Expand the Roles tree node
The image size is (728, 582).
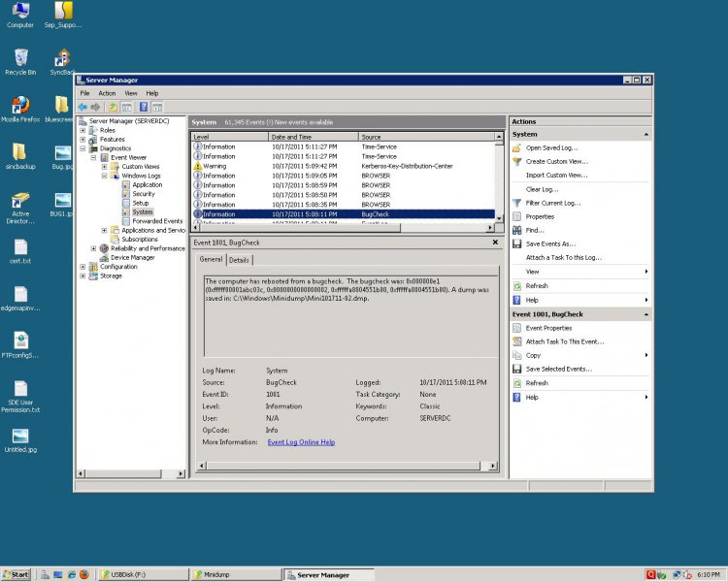click(83, 130)
